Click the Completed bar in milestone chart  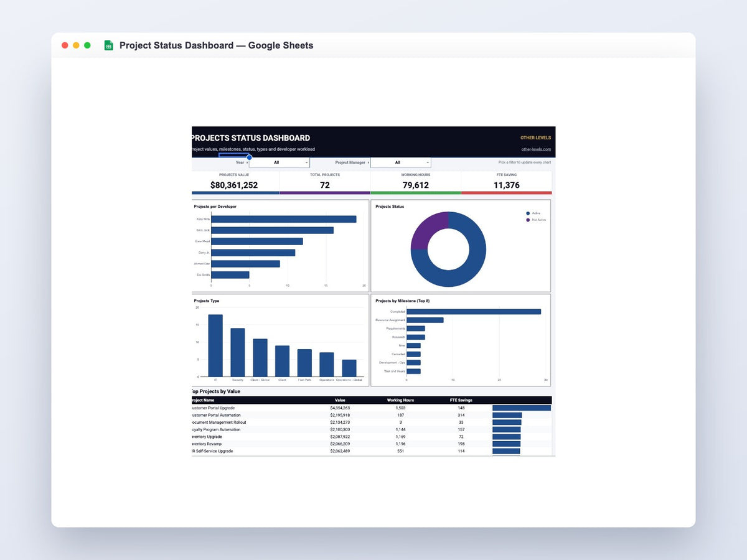coord(474,312)
